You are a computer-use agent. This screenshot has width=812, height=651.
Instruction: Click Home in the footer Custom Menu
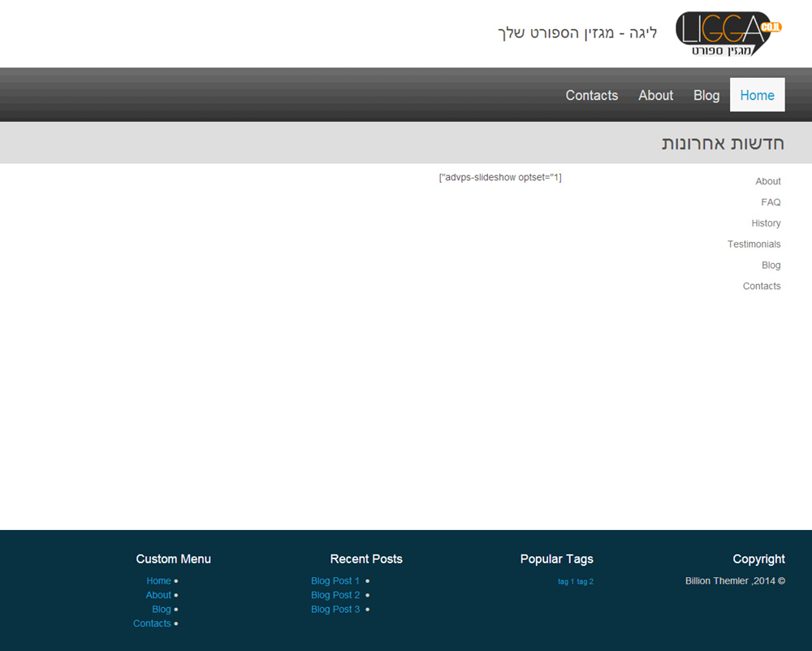(158, 580)
